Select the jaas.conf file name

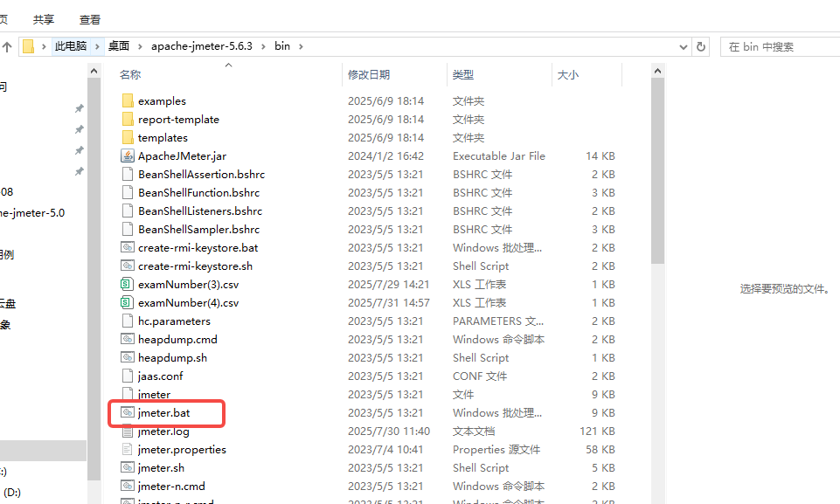160,376
